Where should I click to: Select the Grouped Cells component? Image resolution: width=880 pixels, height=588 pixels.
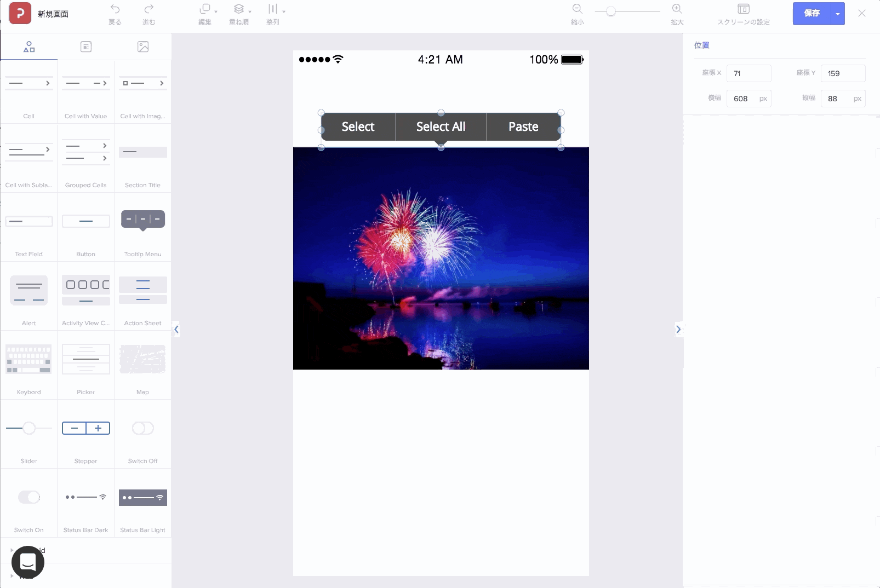tap(86, 159)
